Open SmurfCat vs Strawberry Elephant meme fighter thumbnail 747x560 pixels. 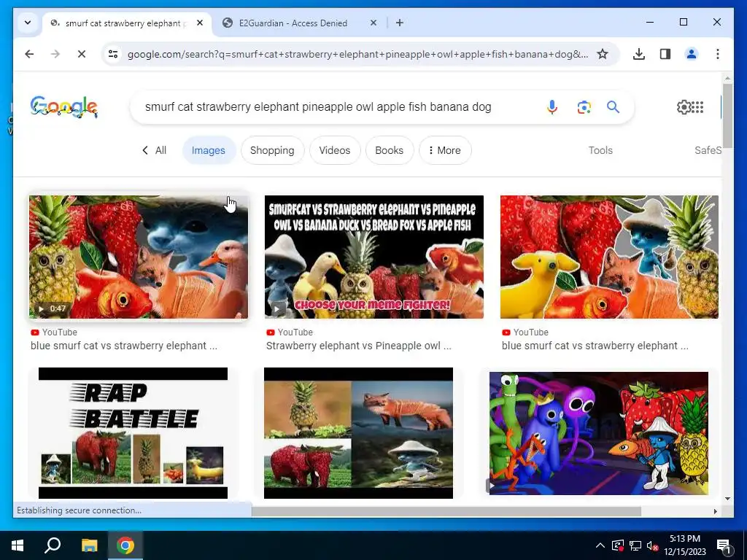374,257
